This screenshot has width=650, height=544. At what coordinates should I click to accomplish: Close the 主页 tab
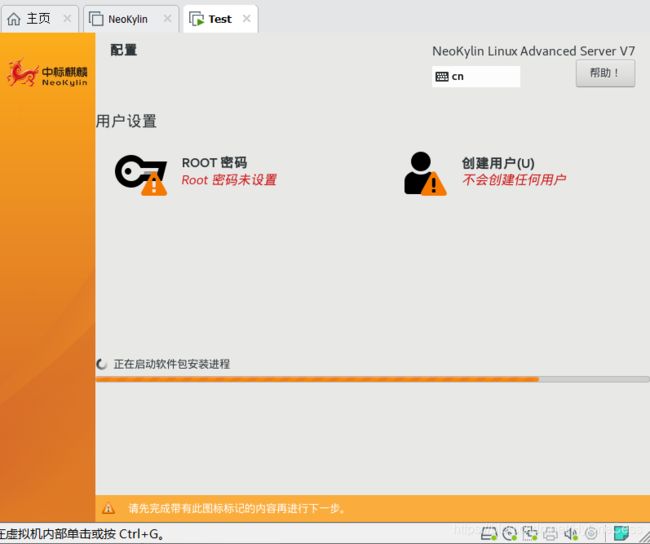(67, 19)
